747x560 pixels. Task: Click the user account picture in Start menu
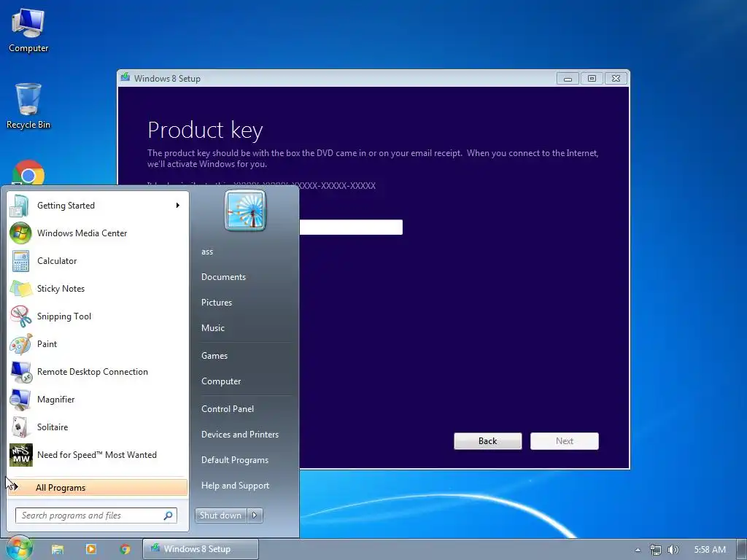(x=245, y=211)
